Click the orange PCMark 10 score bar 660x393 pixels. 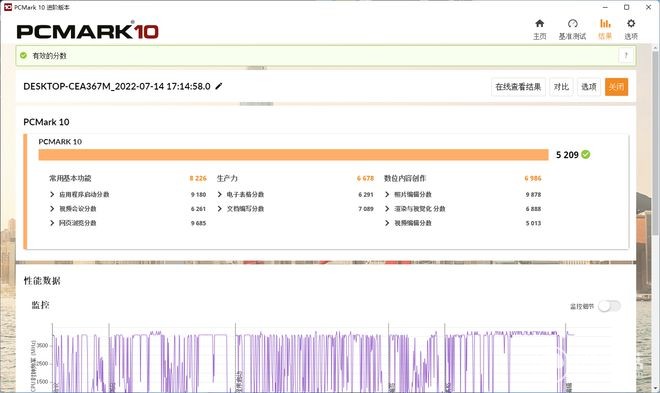tap(293, 155)
